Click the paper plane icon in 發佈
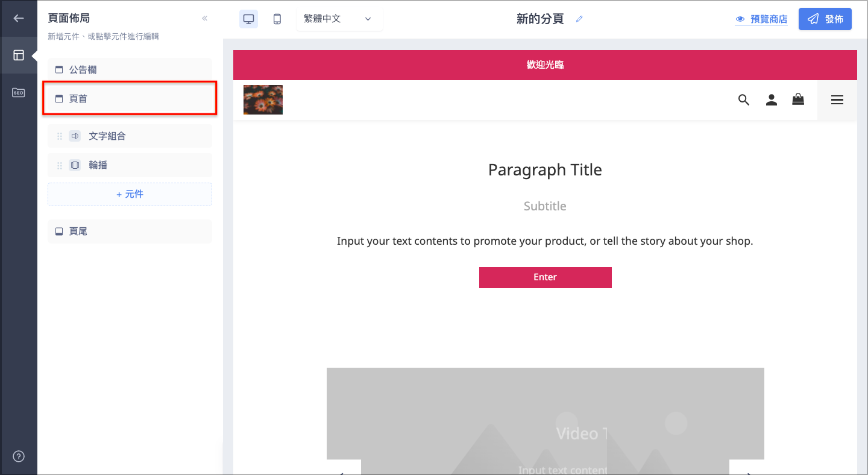Image resolution: width=868 pixels, height=475 pixels. [x=813, y=19]
